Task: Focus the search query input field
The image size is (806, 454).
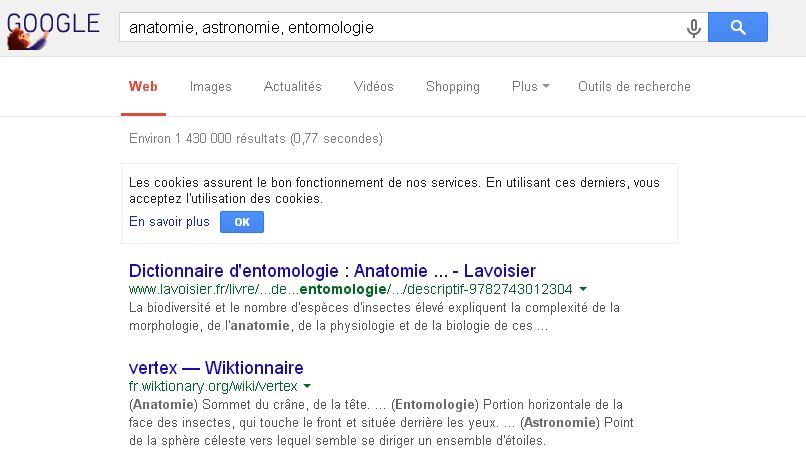Action: [x=400, y=28]
